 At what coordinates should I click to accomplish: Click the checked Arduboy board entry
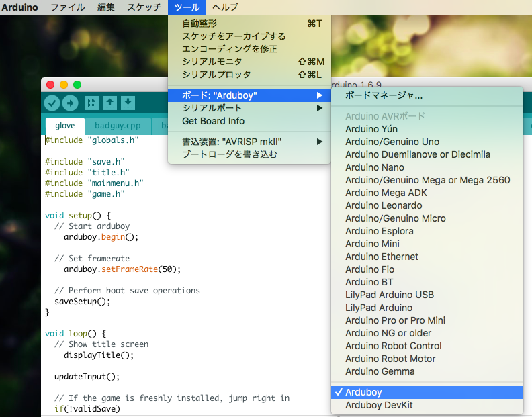coord(427,392)
